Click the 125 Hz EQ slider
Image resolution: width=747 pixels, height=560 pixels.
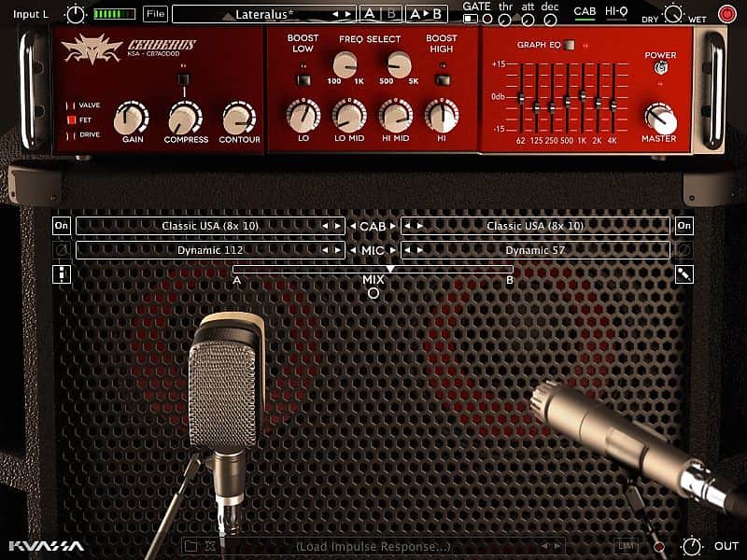click(536, 107)
